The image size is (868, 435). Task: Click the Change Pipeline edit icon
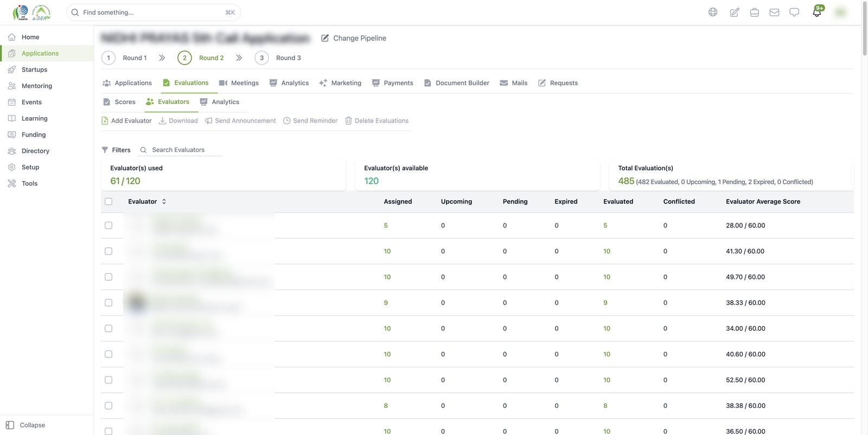(x=325, y=38)
